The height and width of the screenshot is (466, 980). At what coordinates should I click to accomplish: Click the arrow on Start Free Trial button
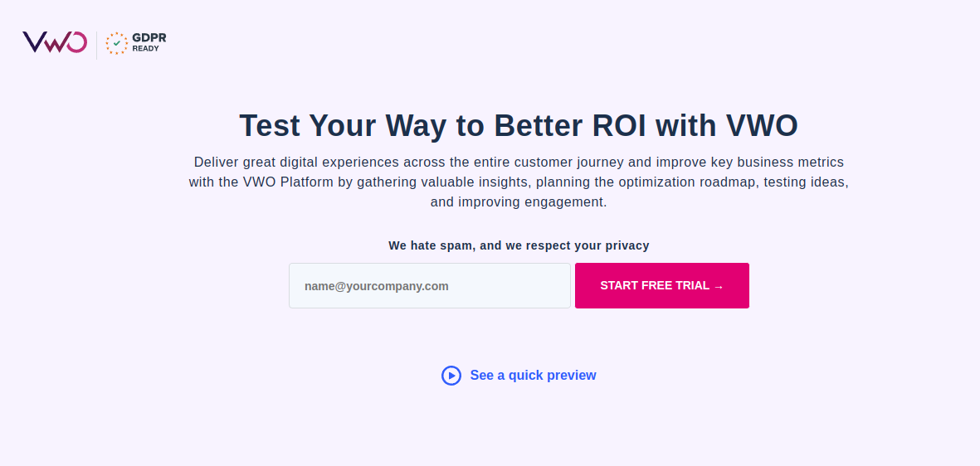click(719, 286)
